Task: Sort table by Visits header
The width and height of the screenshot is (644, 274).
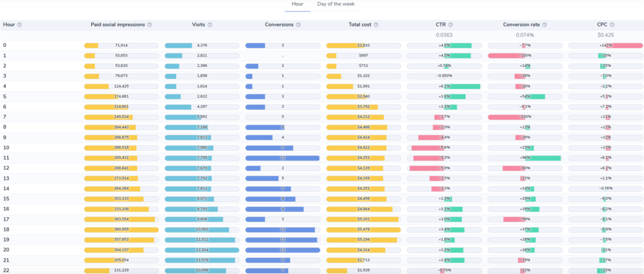Action: (x=198, y=25)
